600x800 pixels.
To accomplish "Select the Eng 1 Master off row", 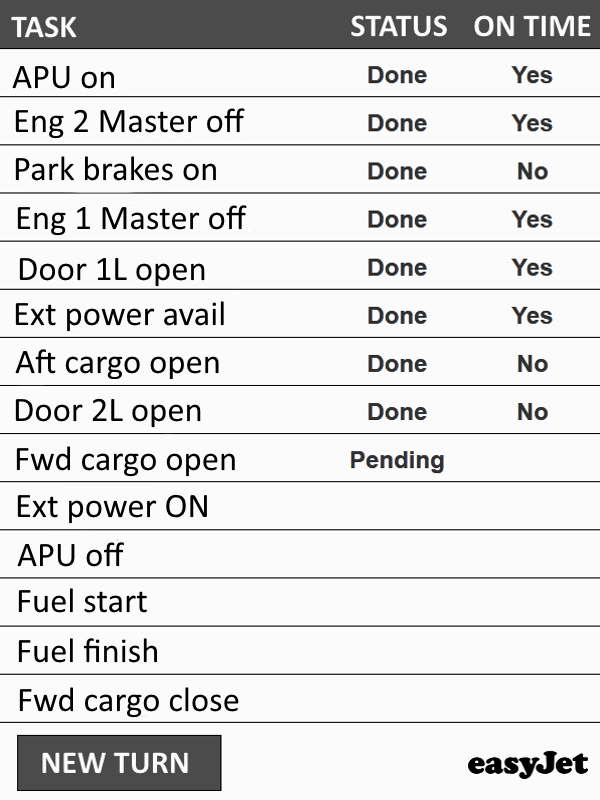I will click(x=300, y=217).
